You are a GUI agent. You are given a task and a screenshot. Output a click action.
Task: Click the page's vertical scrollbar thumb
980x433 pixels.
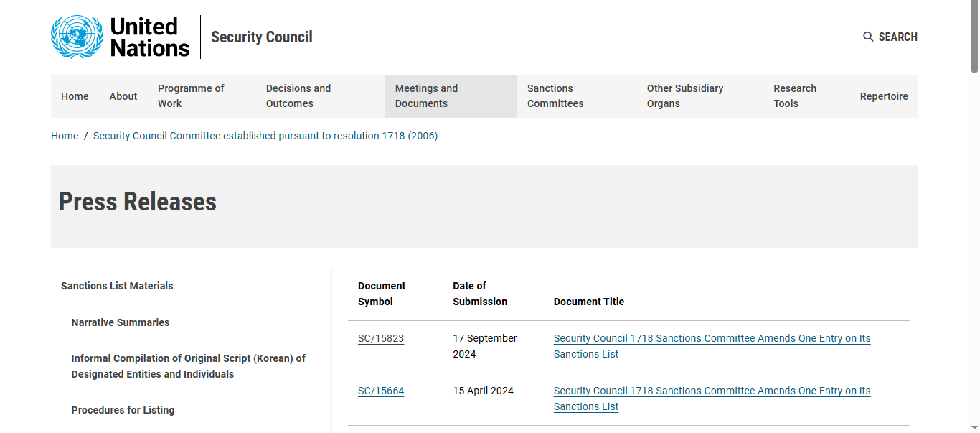[974, 37]
